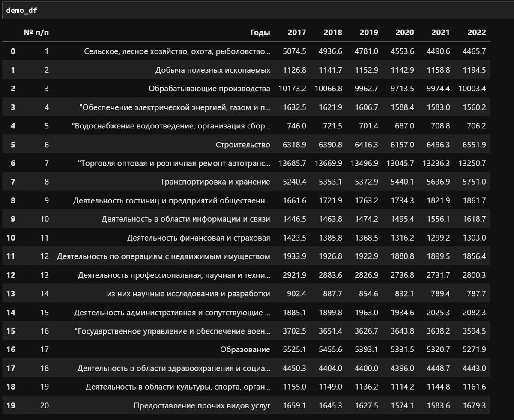Select Предоставление прочих видов услуг label
514x420 pixels.
tap(202, 405)
